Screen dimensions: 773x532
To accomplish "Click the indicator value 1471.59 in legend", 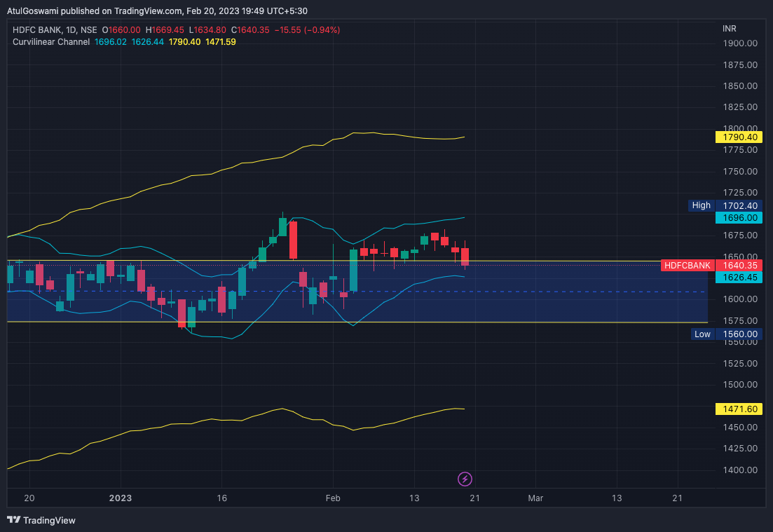I will point(220,42).
